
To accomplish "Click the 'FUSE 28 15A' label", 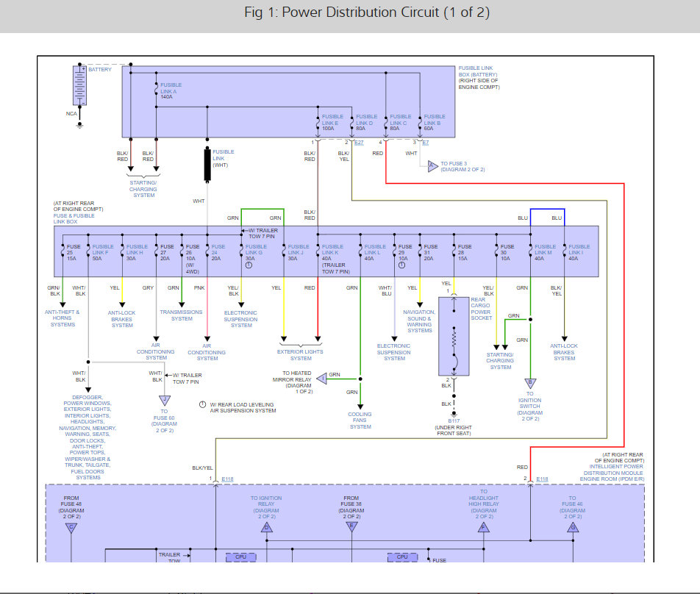I will pos(464,252).
